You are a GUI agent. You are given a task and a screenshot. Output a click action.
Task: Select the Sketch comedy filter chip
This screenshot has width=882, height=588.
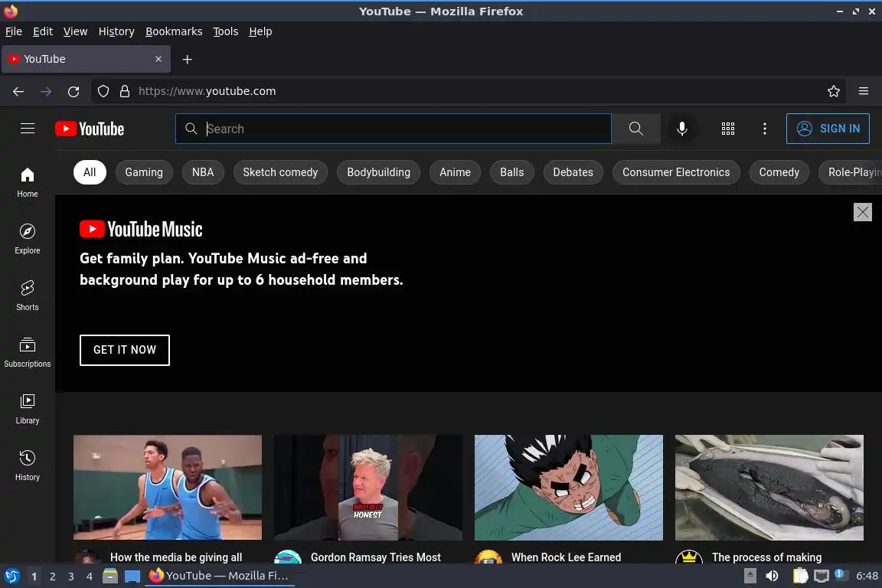[x=280, y=172]
